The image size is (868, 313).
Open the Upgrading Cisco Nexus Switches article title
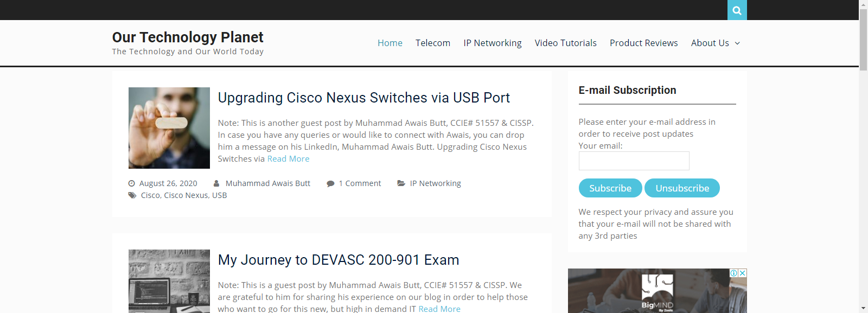(x=363, y=98)
